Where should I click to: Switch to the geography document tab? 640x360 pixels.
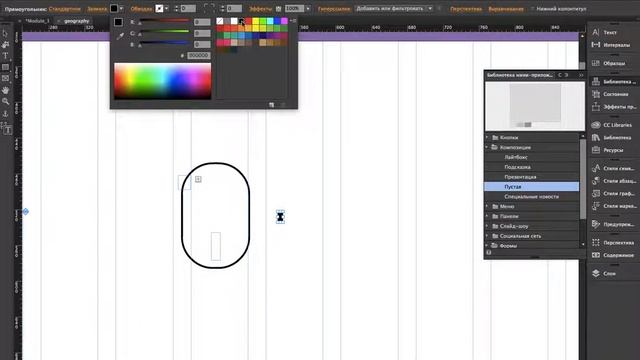[x=76, y=21]
